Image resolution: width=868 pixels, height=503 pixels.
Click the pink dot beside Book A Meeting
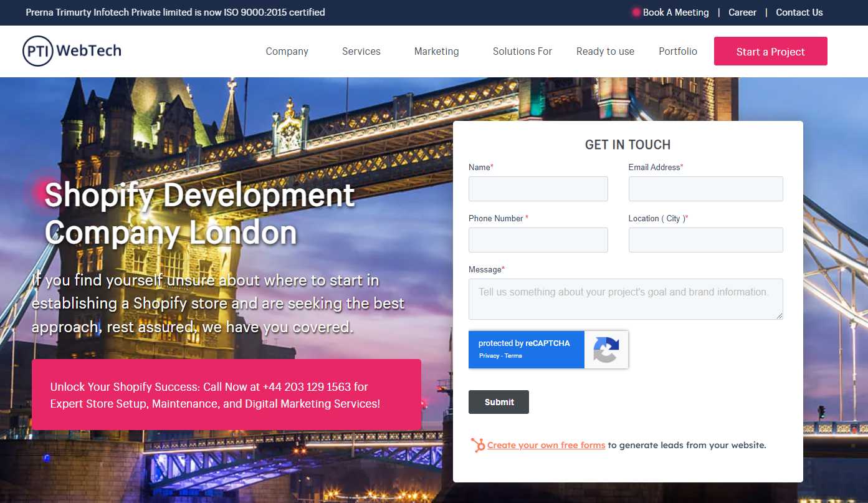tap(636, 12)
